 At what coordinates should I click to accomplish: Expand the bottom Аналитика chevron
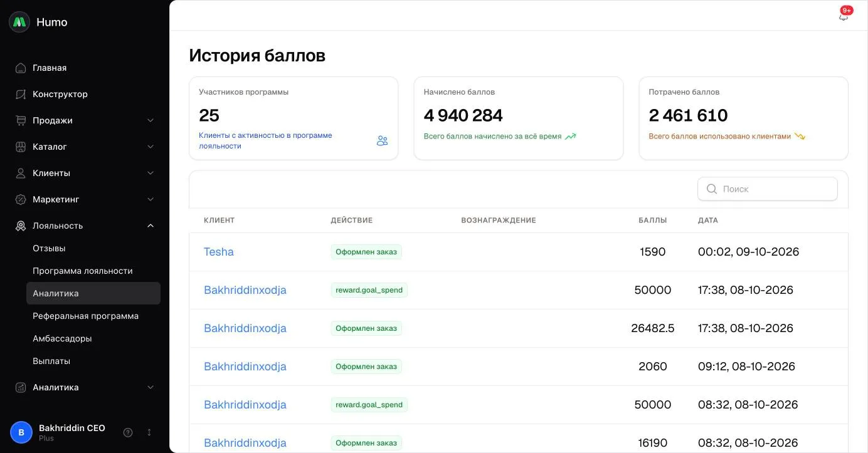pyautogui.click(x=151, y=387)
